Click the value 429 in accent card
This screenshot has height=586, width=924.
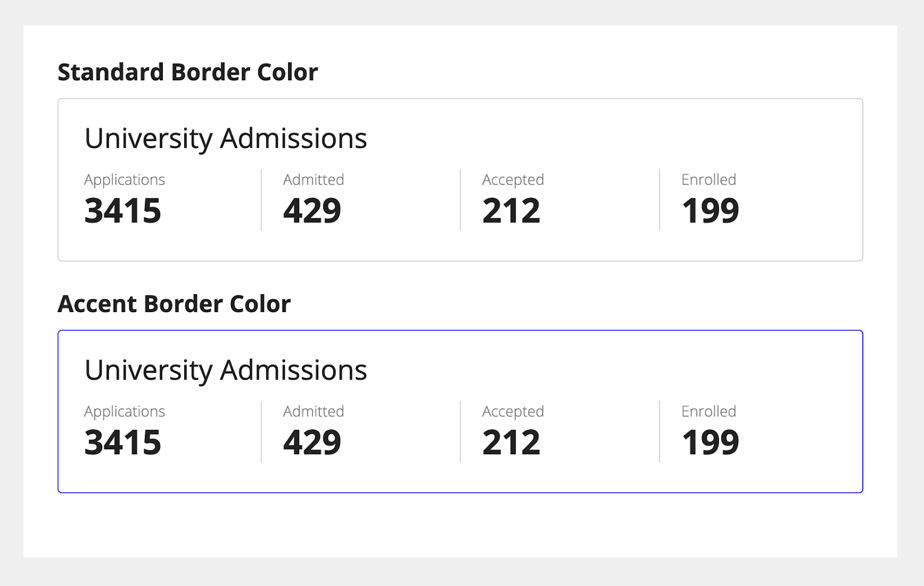[x=311, y=442]
